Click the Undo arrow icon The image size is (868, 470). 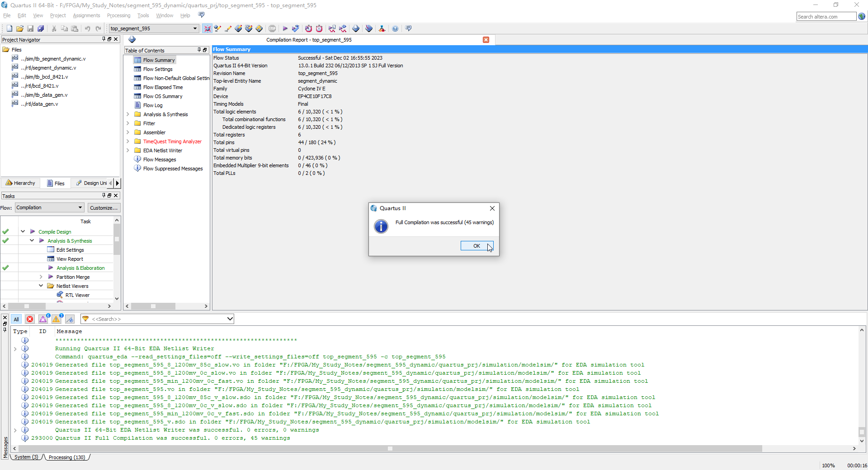[x=88, y=28]
